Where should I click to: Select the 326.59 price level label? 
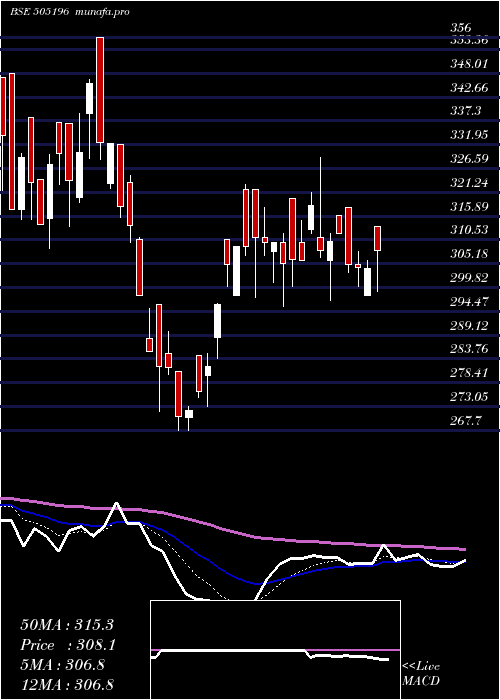469,158
